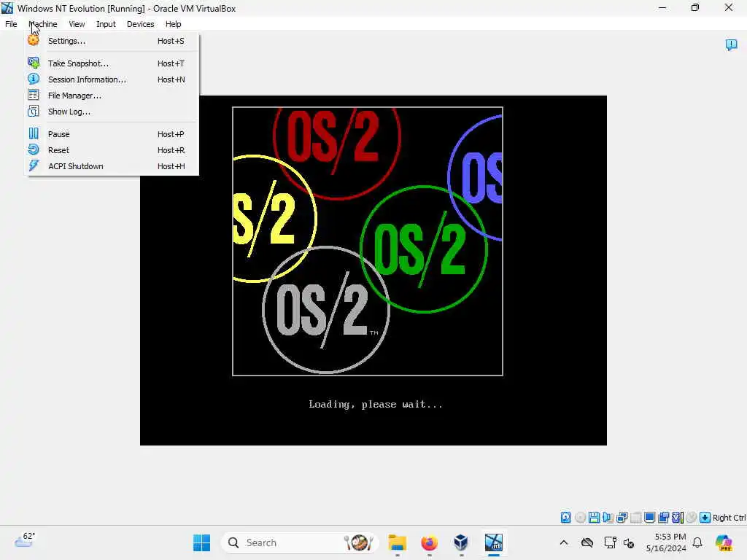Click the host key arrow icon
Screen dimensions: 747x560
point(705,518)
